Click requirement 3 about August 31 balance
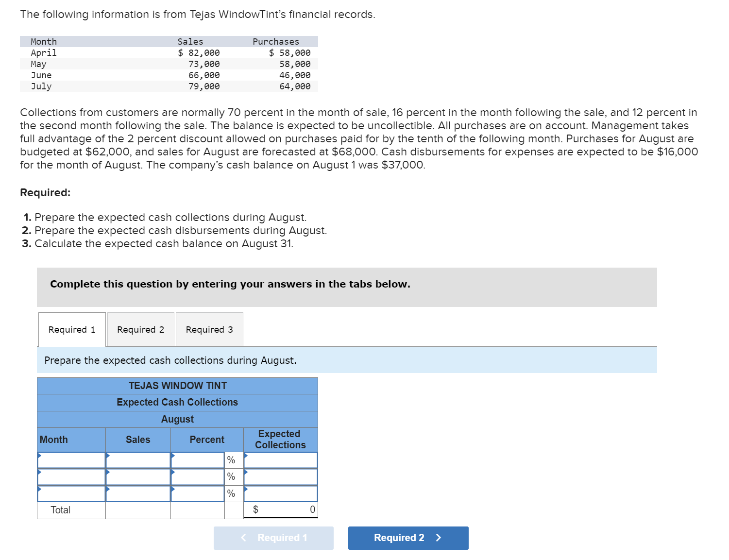The height and width of the screenshot is (560, 729). pos(158,243)
